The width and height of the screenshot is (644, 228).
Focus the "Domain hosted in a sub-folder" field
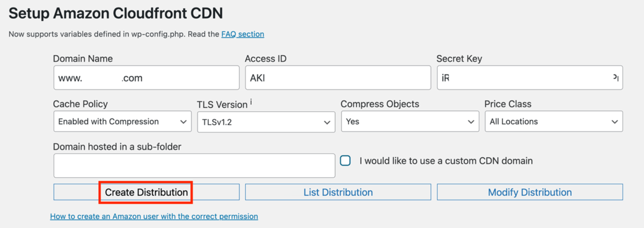194,166
